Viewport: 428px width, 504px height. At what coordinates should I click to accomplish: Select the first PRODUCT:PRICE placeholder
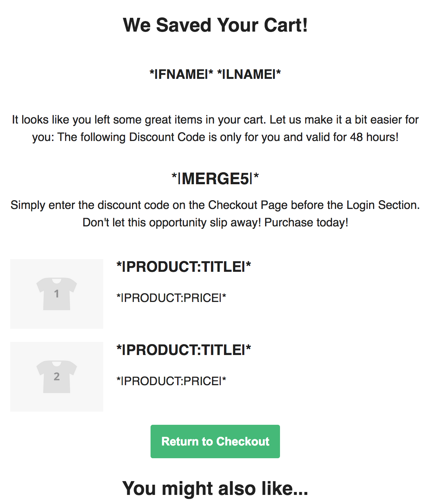pos(171,298)
